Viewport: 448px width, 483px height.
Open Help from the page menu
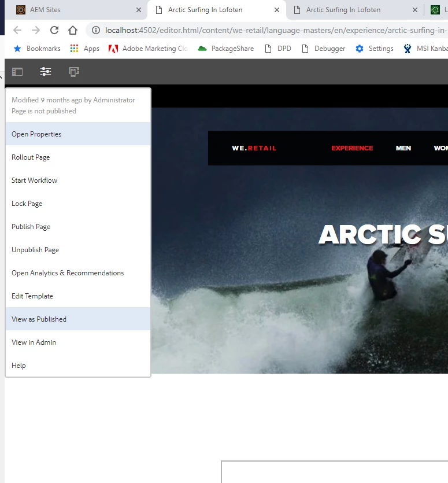[x=78, y=366]
